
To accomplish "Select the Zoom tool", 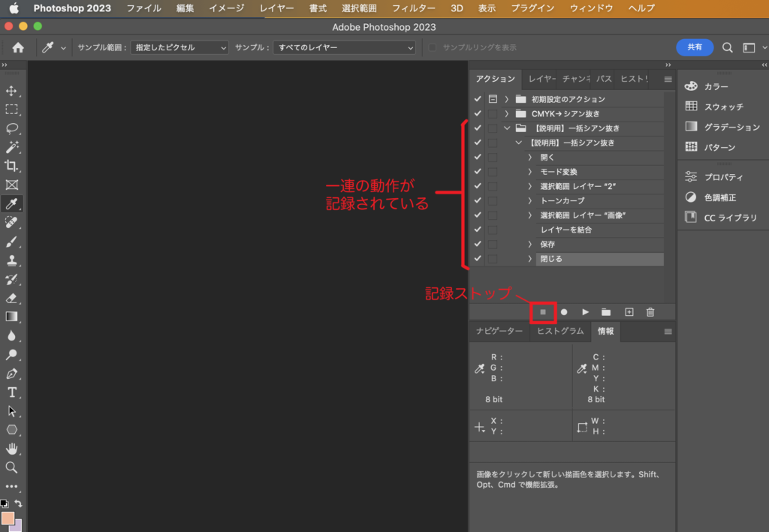I will point(11,467).
